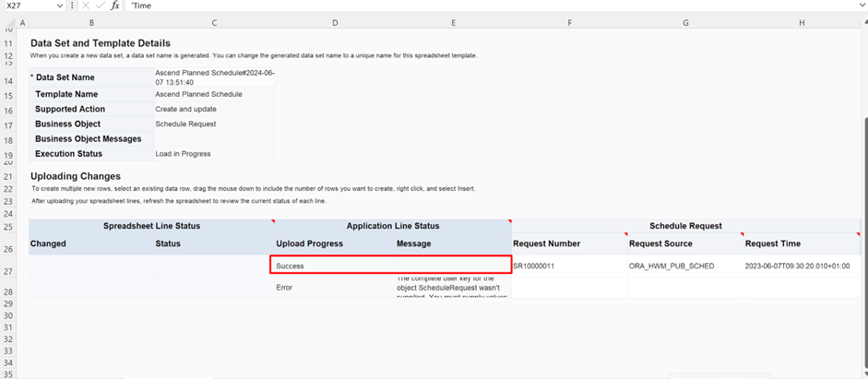Select row 27 header

pyautogui.click(x=8, y=271)
